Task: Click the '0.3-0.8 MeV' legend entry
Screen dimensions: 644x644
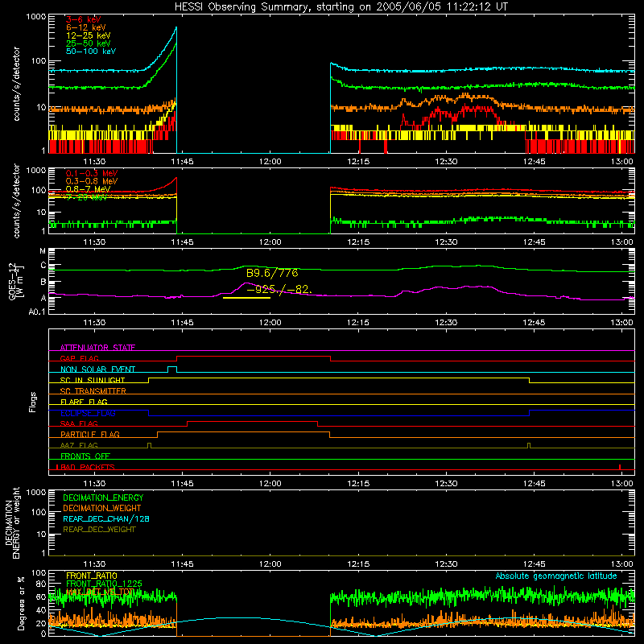Action: [92, 181]
